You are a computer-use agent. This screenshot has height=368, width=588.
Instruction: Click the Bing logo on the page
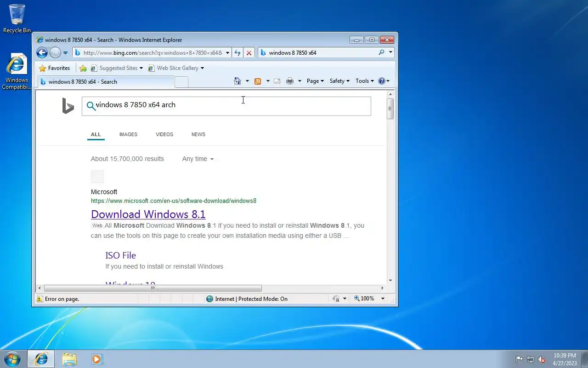pyautogui.click(x=68, y=106)
